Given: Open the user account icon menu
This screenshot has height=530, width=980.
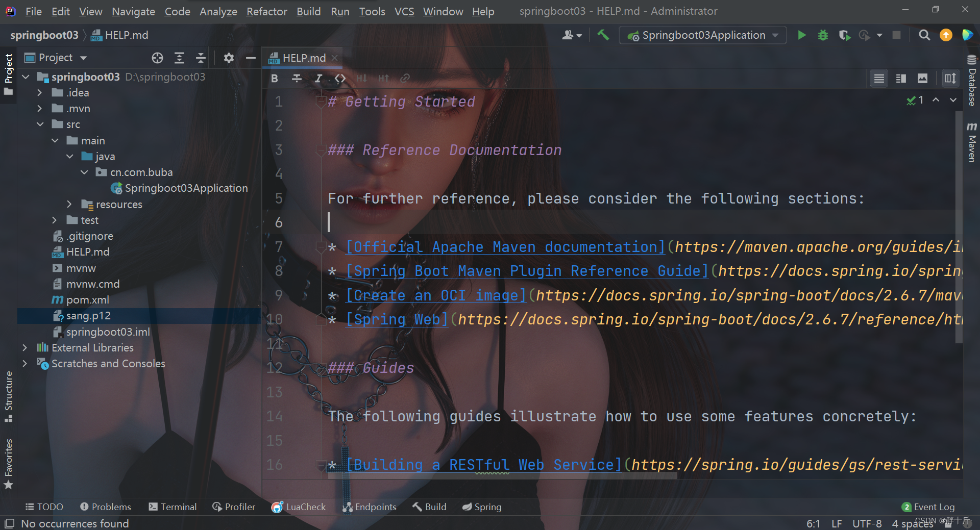Looking at the screenshot, I should point(572,35).
